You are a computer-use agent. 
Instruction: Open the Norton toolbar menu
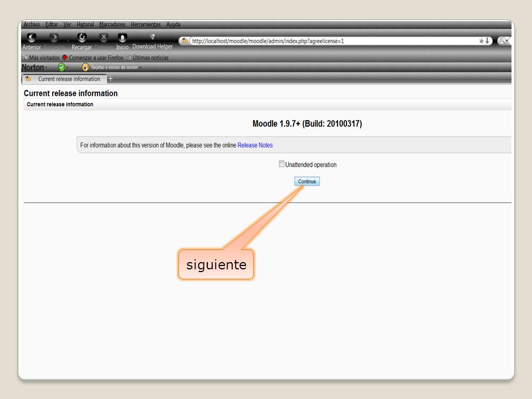pos(34,67)
